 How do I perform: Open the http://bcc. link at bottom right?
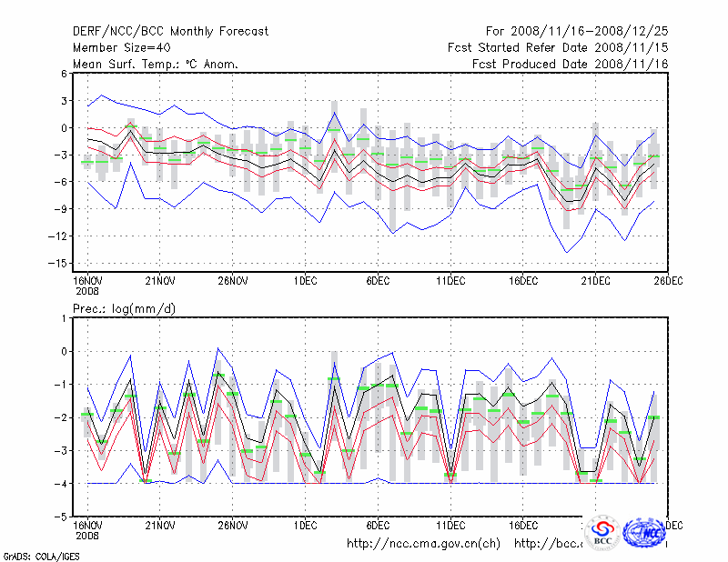point(548,544)
